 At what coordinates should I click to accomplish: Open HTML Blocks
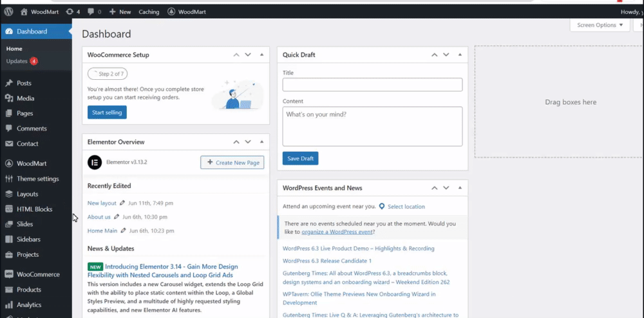(35, 209)
